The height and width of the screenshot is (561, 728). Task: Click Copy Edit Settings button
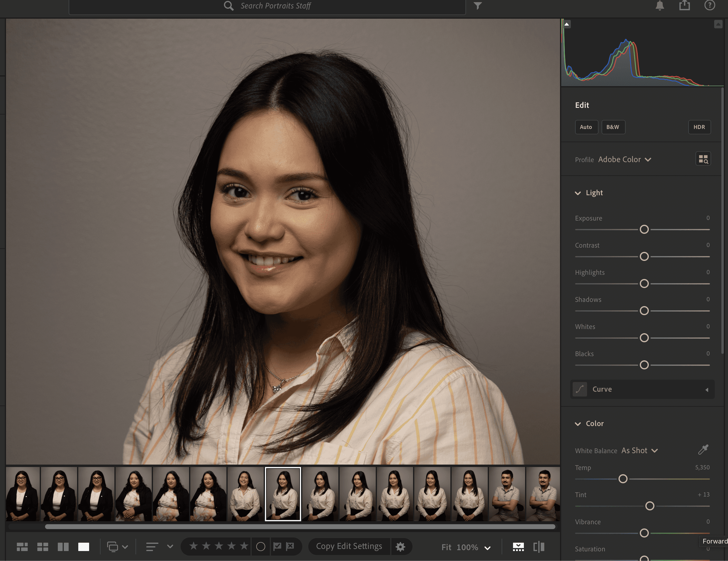349,546
